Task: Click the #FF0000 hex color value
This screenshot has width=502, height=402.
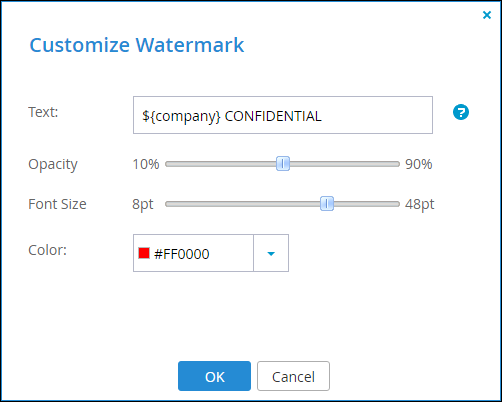Action: click(182, 254)
